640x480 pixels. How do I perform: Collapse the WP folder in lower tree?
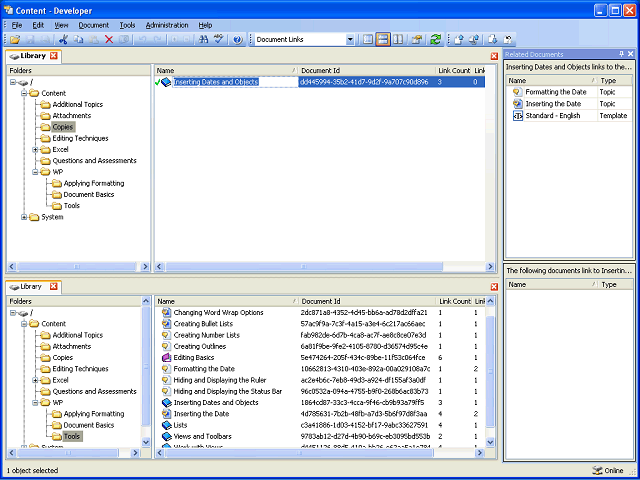(35, 402)
